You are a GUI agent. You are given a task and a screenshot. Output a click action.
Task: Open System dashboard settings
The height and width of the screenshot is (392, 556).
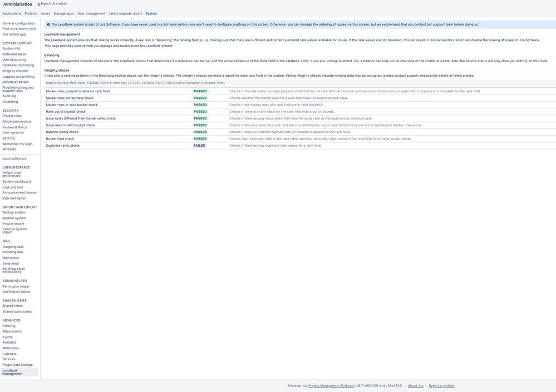tap(17, 182)
